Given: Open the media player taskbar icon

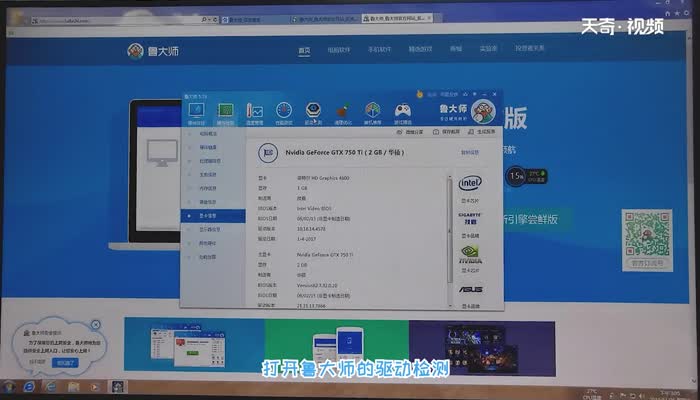Looking at the screenshot, I should click(95, 387).
